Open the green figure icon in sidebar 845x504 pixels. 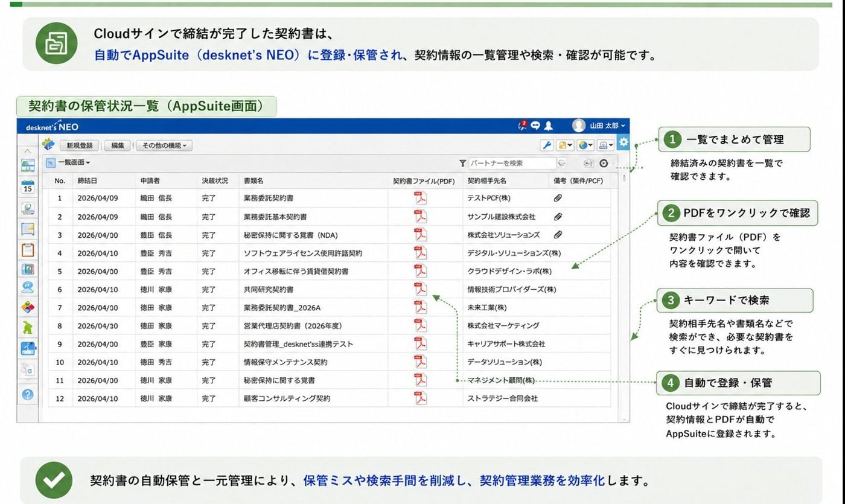point(28,328)
